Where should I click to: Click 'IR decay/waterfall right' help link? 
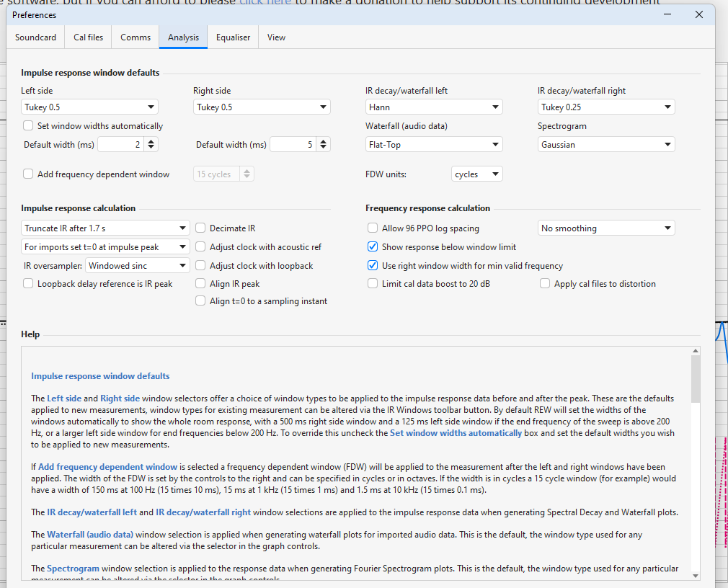click(203, 512)
